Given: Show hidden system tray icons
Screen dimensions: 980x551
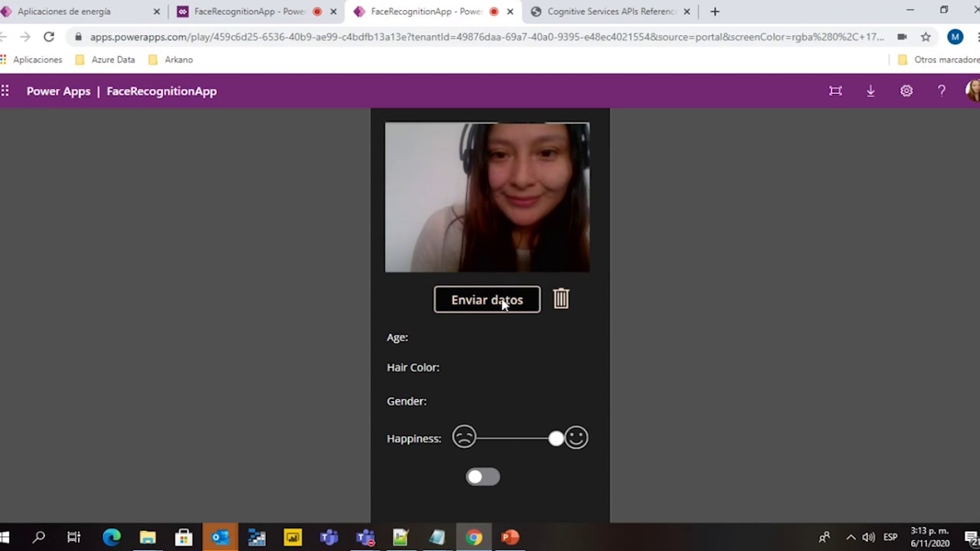Looking at the screenshot, I should click(x=851, y=537).
